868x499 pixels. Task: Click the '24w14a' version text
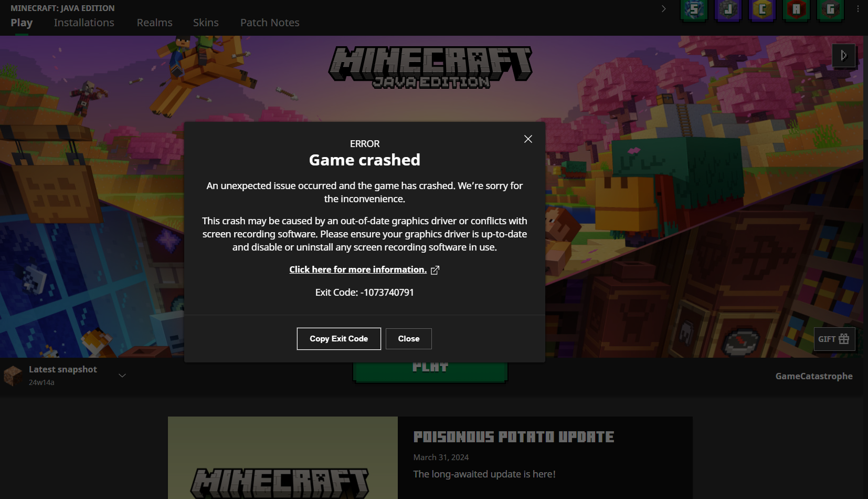pos(41,382)
